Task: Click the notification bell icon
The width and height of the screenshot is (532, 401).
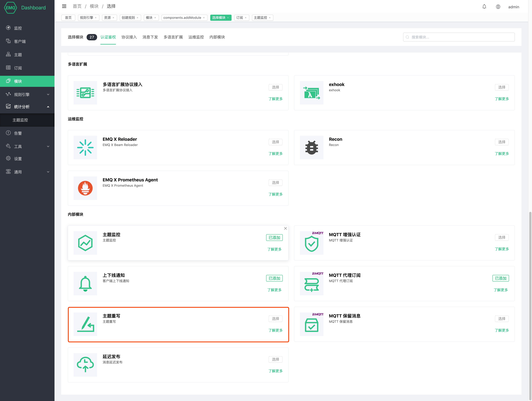Action: [x=484, y=7]
